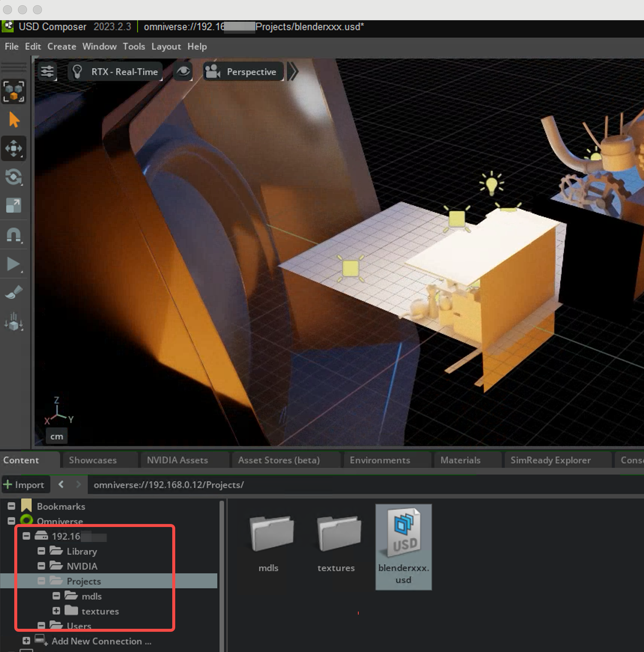Activate the Select arrow tool

click(14, 120)
